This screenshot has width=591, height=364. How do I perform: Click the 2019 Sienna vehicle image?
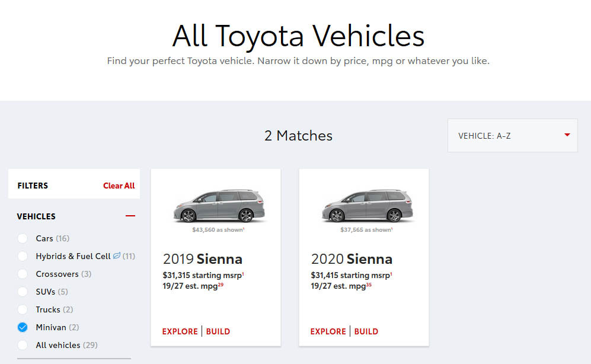pos(219,206)
